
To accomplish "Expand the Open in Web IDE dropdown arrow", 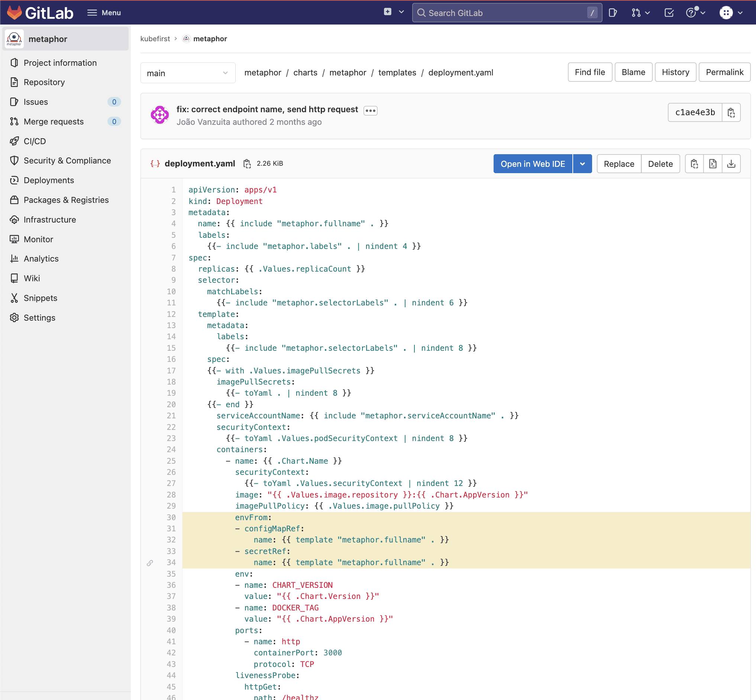I will (582, 163).
